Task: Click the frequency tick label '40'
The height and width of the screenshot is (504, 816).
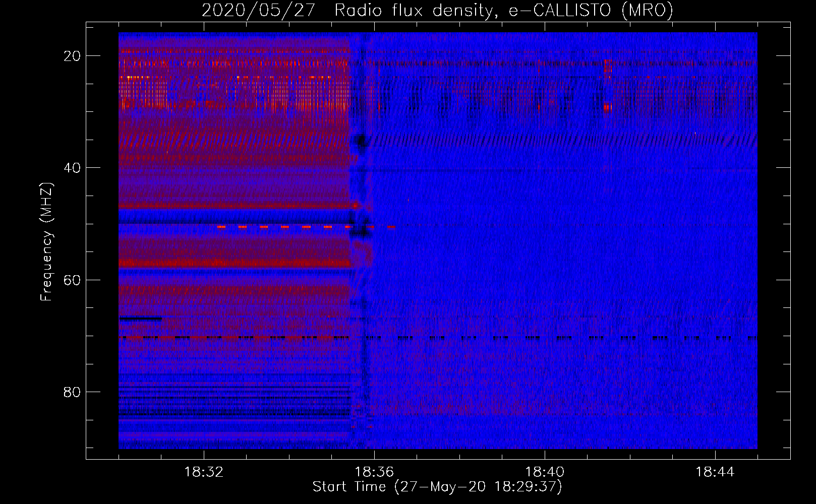Action: pyautogui.click(x=72, y=168)
